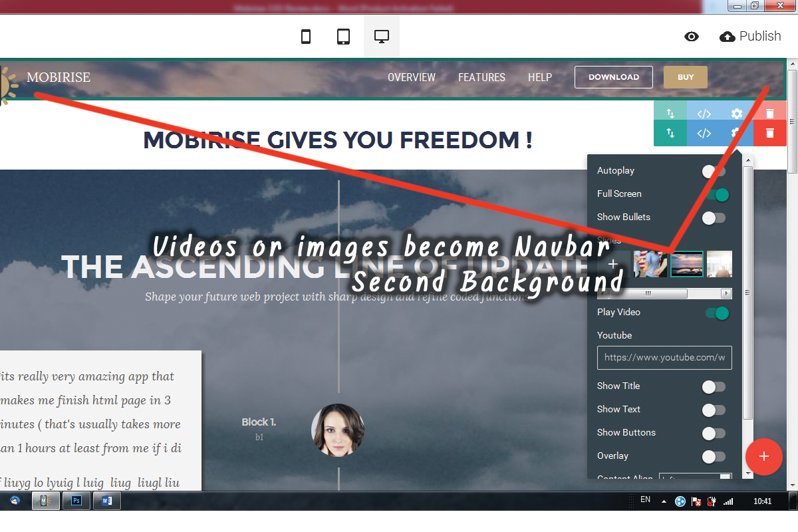Image resolution: width=798 pixels, height=532 pixels.
Task: Click the Youtube URL input field
Action: tap(664, 357)
